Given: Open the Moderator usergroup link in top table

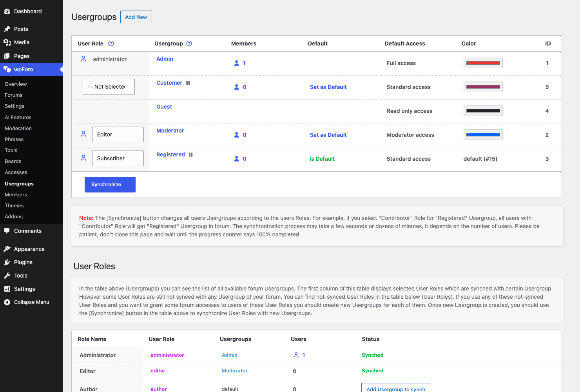Looking at the screenshot, I should coord(170,131).
